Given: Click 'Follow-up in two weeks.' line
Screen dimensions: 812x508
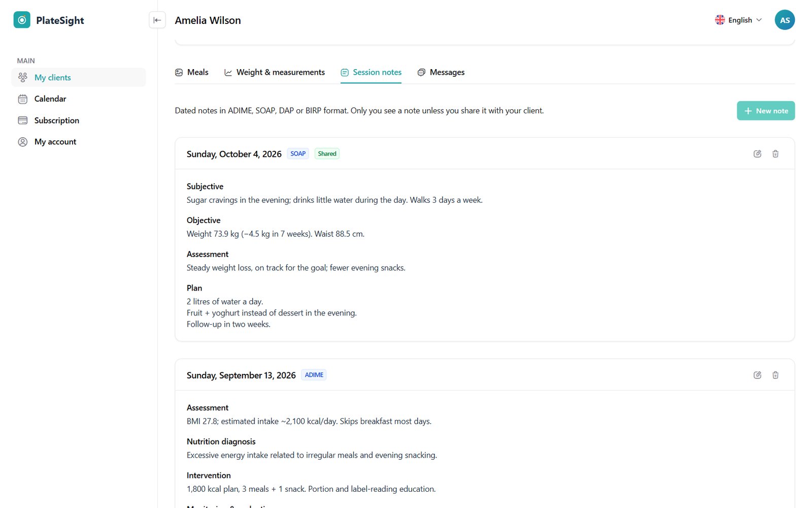Looking at the screenshot, I should pos(228,324).
